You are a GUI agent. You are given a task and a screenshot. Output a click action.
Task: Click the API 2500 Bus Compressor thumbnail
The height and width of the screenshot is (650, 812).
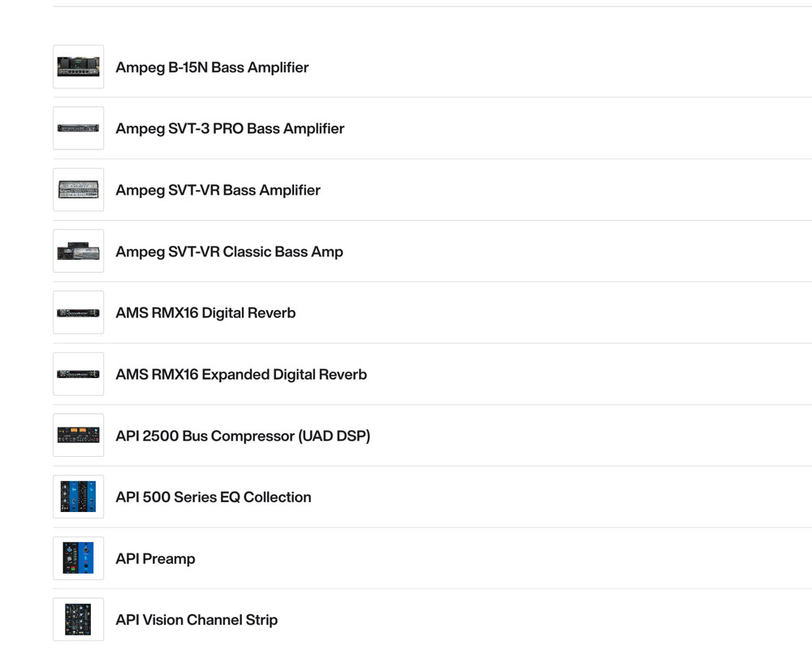(x=78, y=436)
